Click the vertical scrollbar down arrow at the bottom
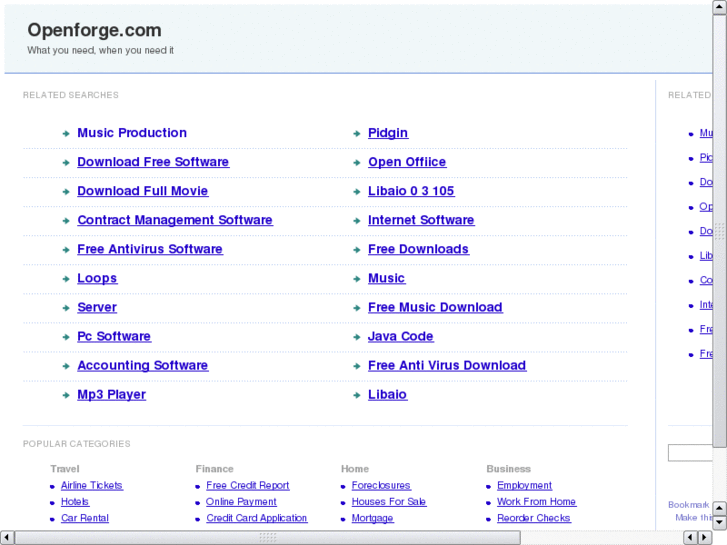Viewport: 727px width, 545px height. (x=720, y=523)
